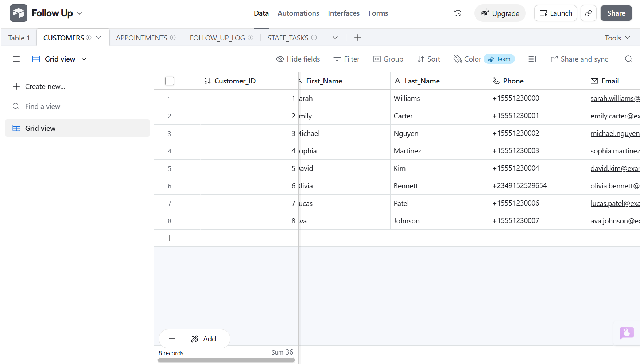Copy the base link using the link icon
Screen dimensions: 640x364
click(x=589, y=13)
